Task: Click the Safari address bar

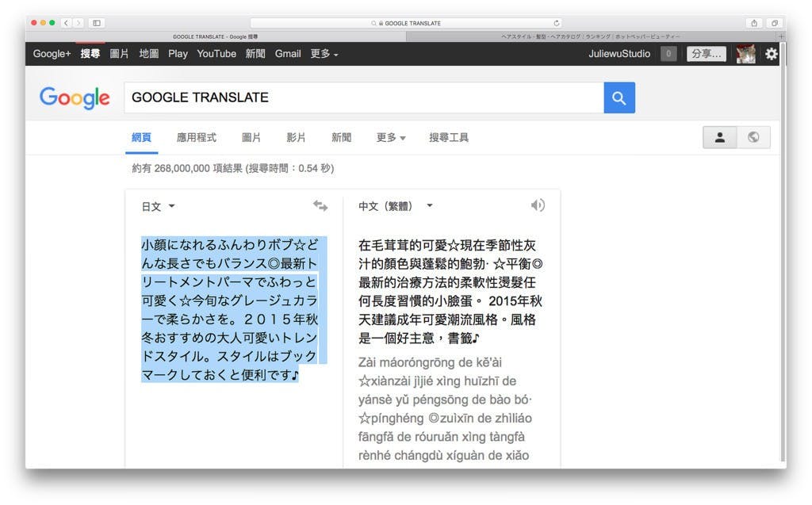Action: tap(406, 23)
